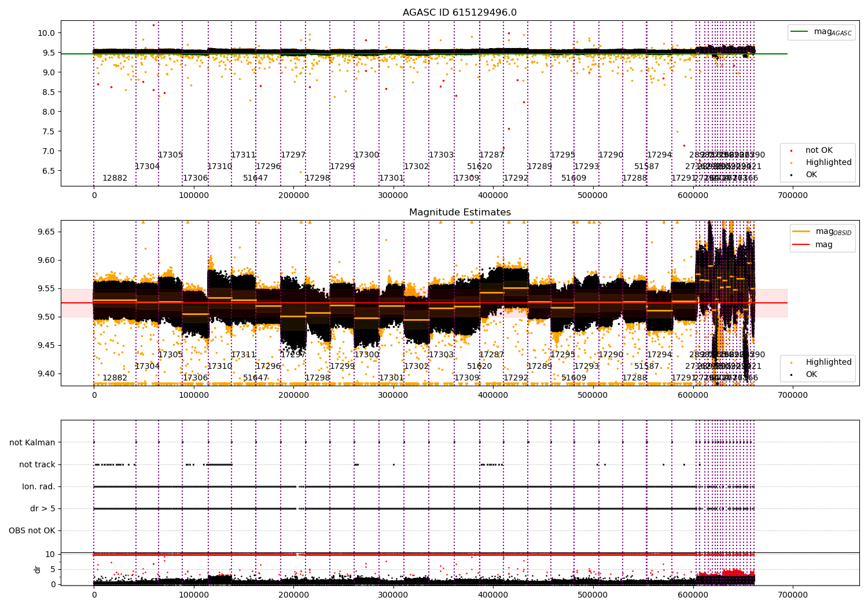
Task: Click 'Highlighted' in the top plot legend
Action: pos(829,163)
